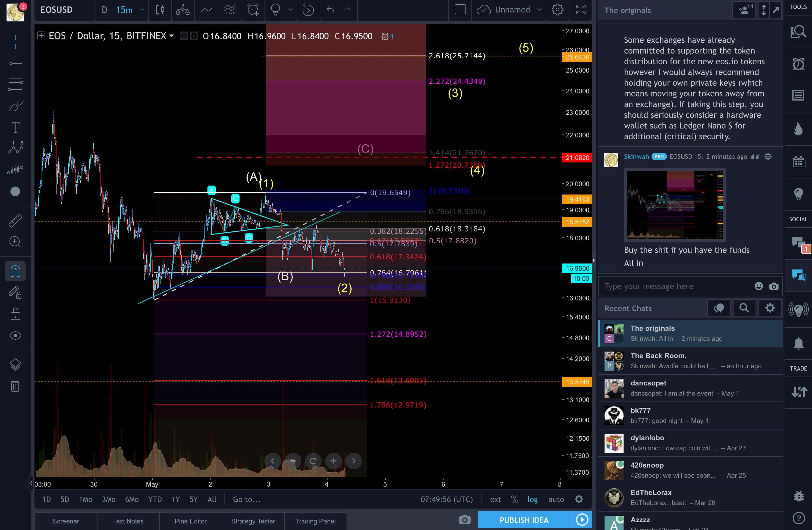812x530 pixels.
Task: Open the prediction and measurement tools
Action: [15, 170]
